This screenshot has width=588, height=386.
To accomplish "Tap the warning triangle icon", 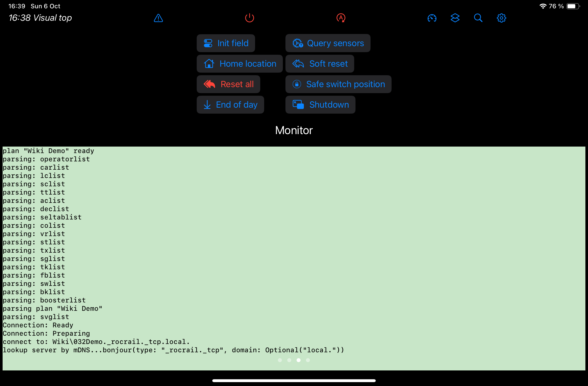I will 158,18.
